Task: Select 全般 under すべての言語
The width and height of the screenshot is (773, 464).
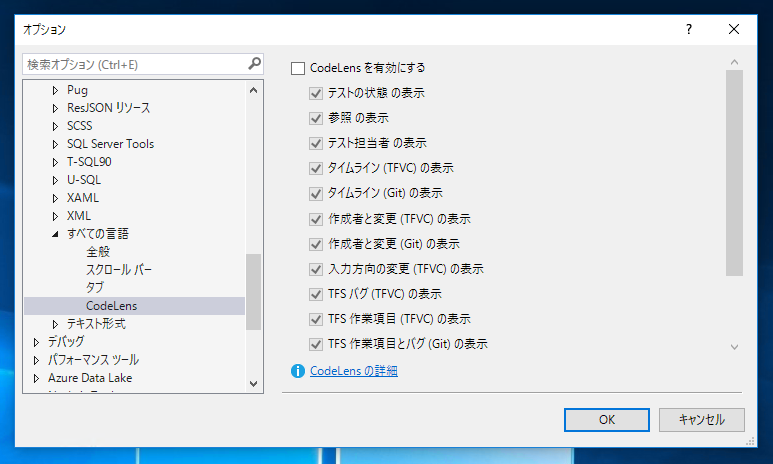Action: [98, 252]
